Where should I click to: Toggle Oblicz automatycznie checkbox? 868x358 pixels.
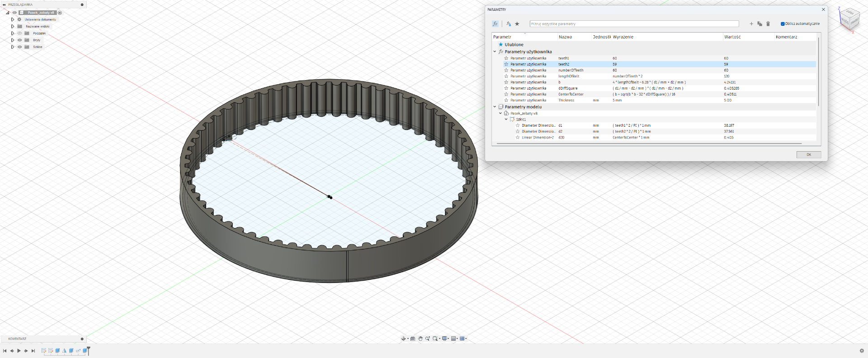pos(783,24)
